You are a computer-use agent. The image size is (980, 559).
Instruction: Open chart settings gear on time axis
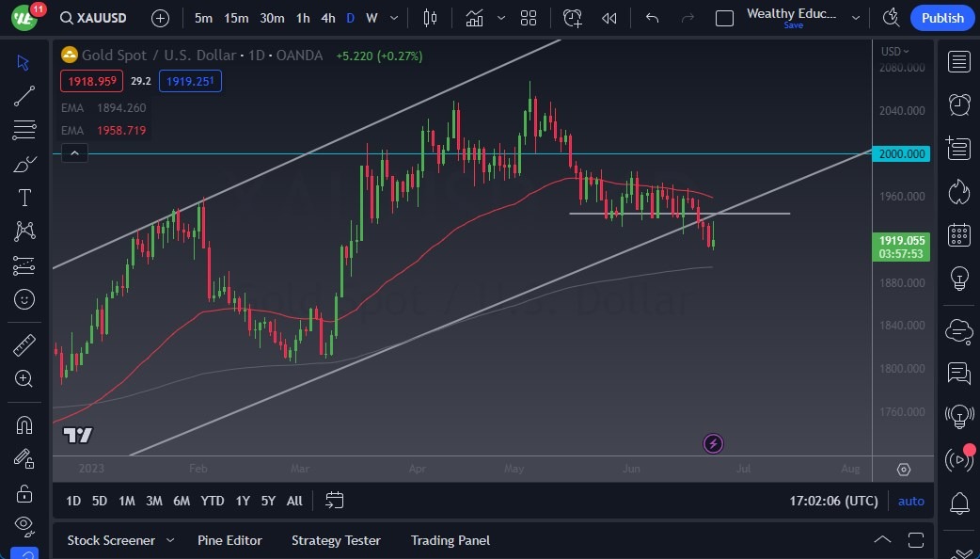tap(904, 470)
